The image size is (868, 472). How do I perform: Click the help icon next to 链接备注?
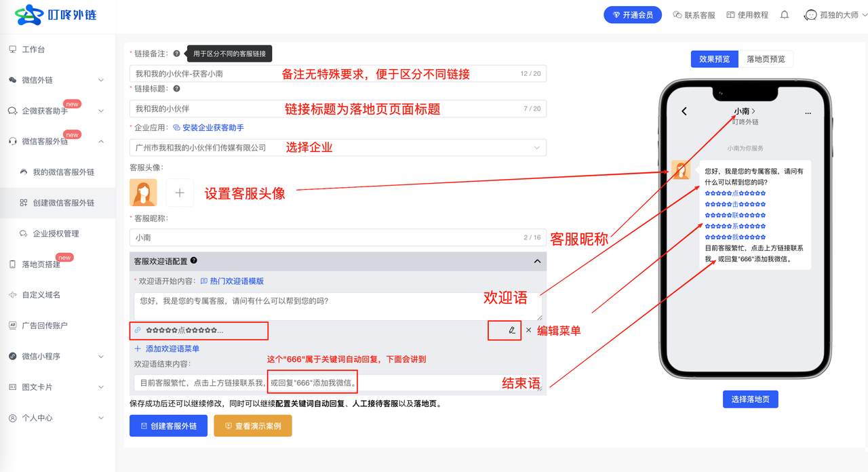point(176,53)
